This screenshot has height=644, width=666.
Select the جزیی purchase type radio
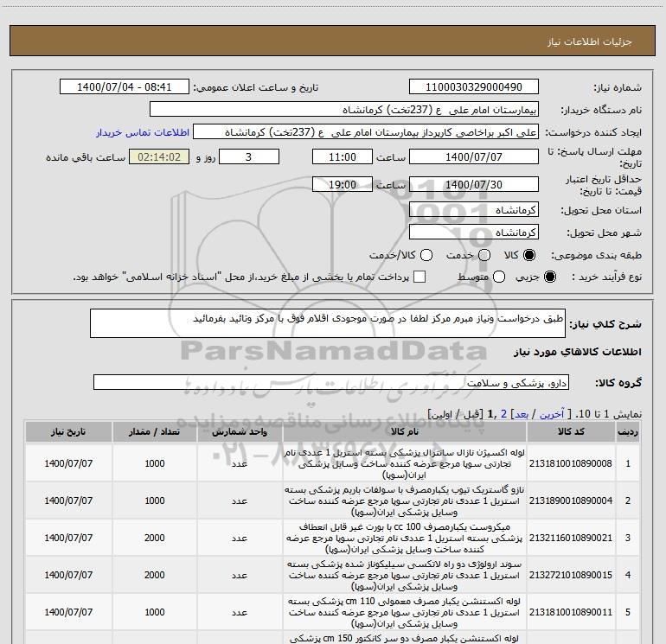click(x=549, y=277)
